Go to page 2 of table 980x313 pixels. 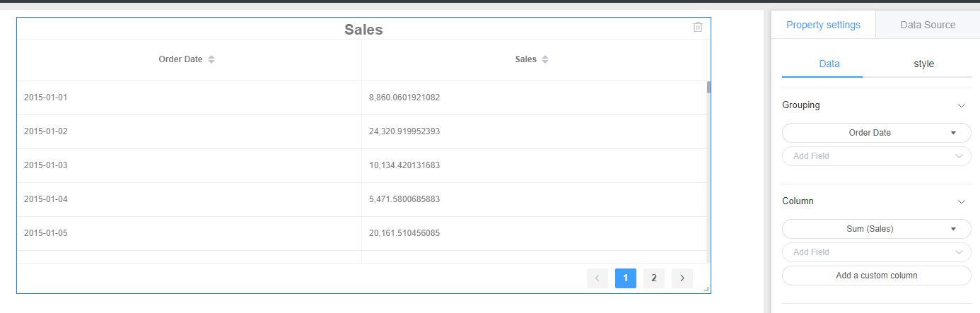pos(654,278)
